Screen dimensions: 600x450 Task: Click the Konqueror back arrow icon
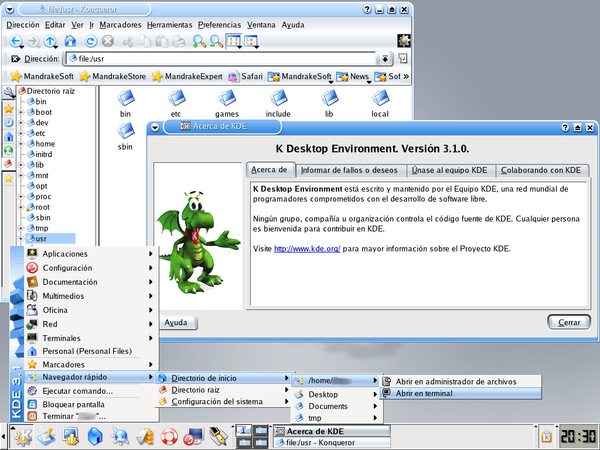pos(17,42)
